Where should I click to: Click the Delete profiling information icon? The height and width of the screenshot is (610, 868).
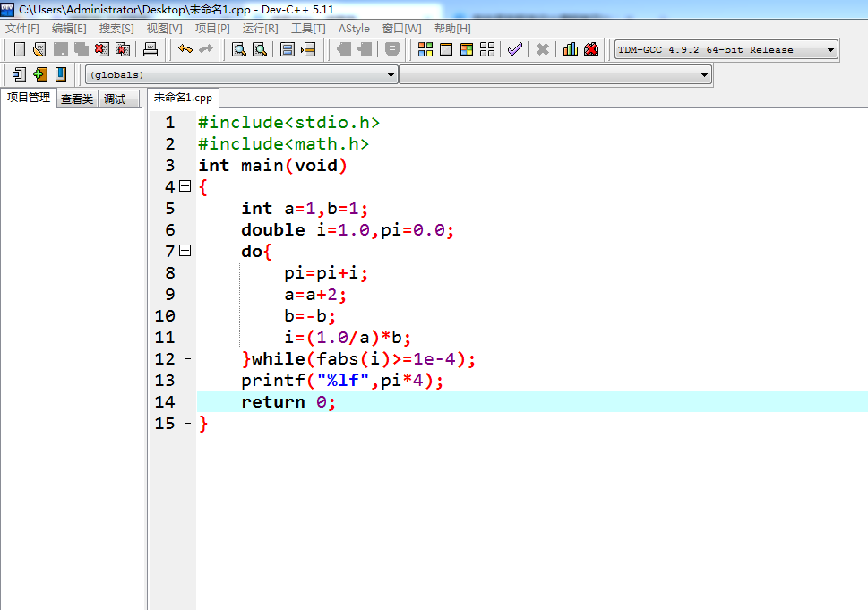click(591, 49)
